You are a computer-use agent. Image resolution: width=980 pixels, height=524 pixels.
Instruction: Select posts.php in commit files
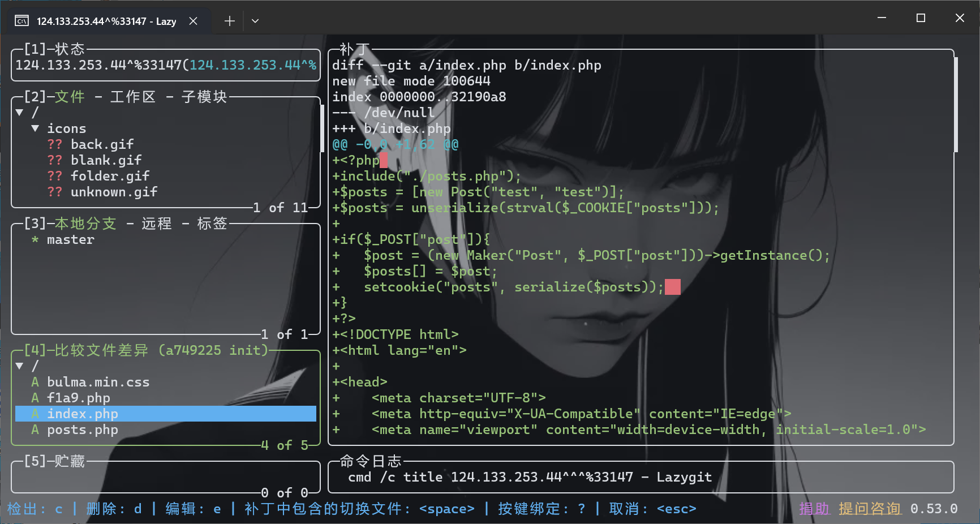pos(83,429)
